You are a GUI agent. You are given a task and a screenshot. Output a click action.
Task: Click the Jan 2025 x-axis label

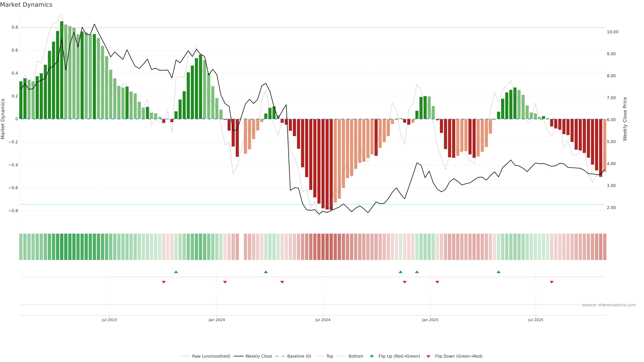coord(430,320)
